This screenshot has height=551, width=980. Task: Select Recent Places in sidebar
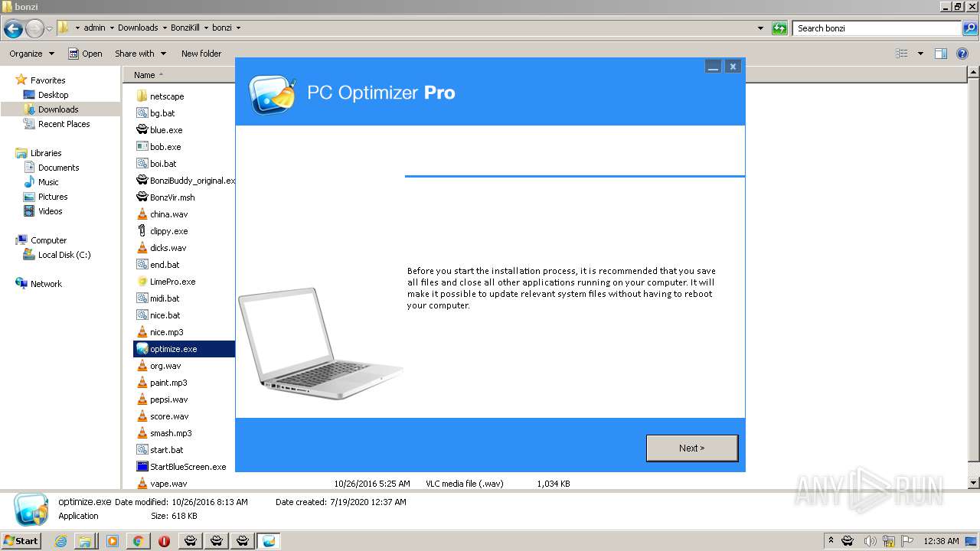point(64,124)
